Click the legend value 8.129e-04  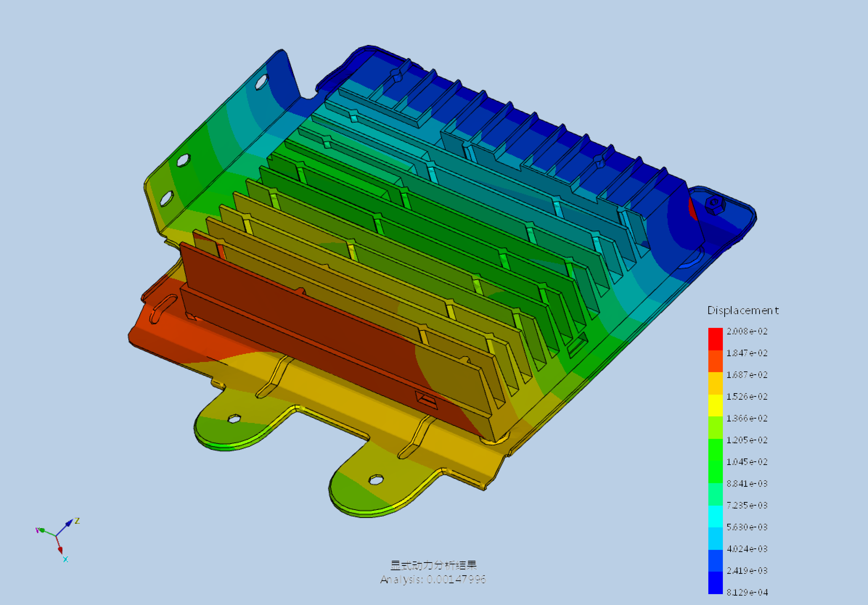point(747,592)
